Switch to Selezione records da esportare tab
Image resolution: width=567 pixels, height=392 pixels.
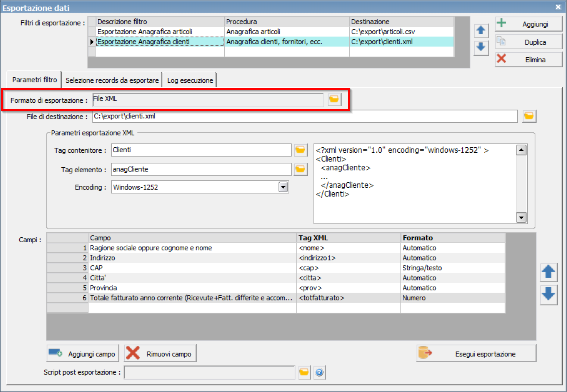point(112,80)
